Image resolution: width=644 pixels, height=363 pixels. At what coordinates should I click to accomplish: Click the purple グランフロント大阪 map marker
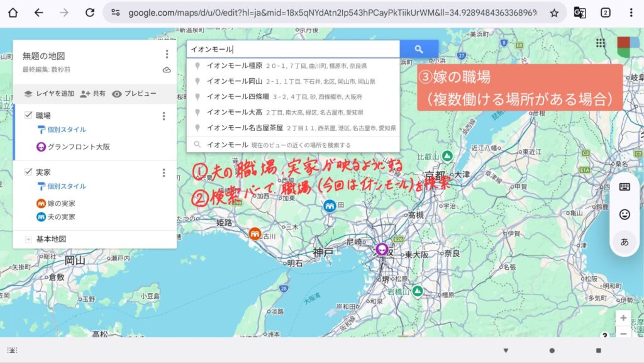pos(381,249)
